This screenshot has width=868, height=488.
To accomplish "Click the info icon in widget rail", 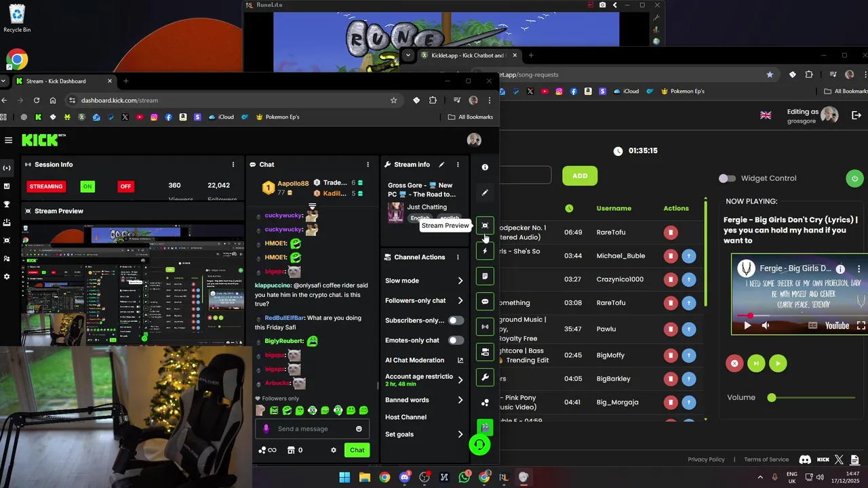I will click(485, 167).
